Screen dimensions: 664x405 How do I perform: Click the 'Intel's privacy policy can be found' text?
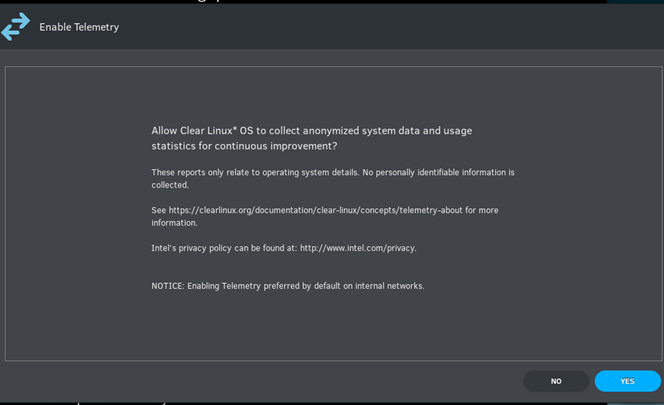click(224, 248)
